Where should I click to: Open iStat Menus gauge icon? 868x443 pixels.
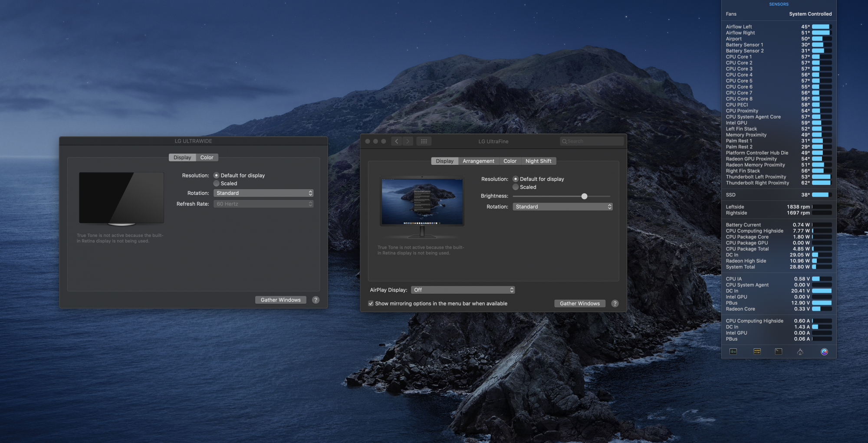tap(824, 351)
